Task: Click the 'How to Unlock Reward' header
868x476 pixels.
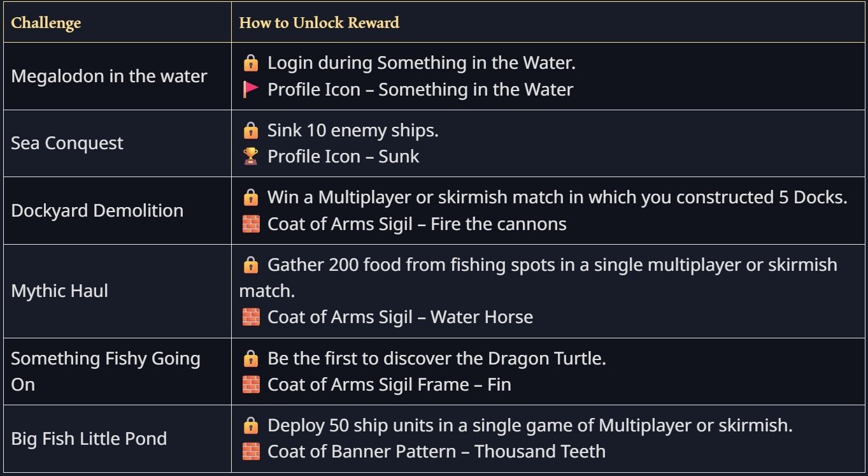Action: [319, 23]
